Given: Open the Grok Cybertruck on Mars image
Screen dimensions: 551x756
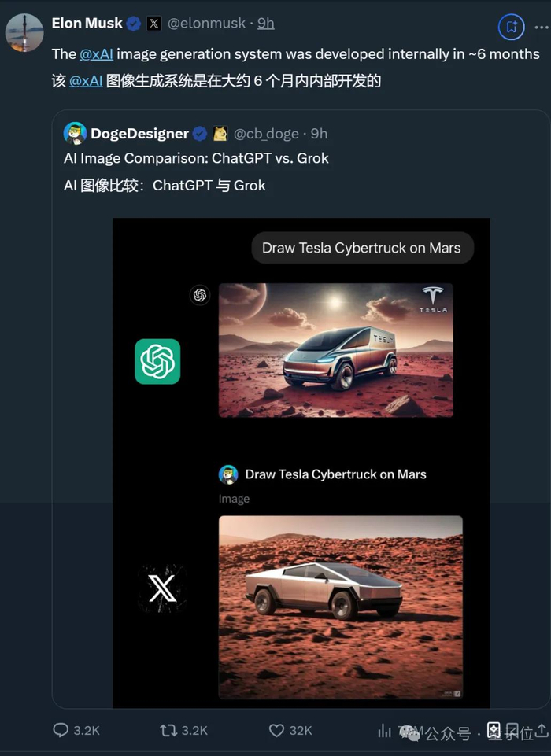Looking at the screenshot, I should click(340, 607).
